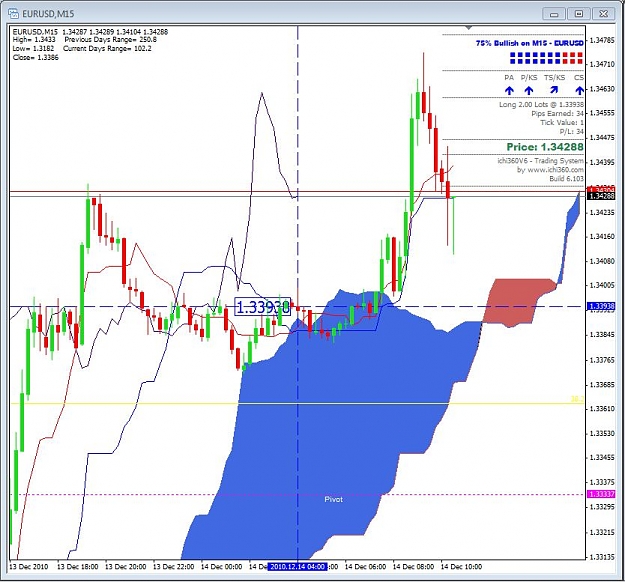Screen dimensions: 625x582
Task: Click the 'High= 1.3433' text
Action: click(34, 39)
